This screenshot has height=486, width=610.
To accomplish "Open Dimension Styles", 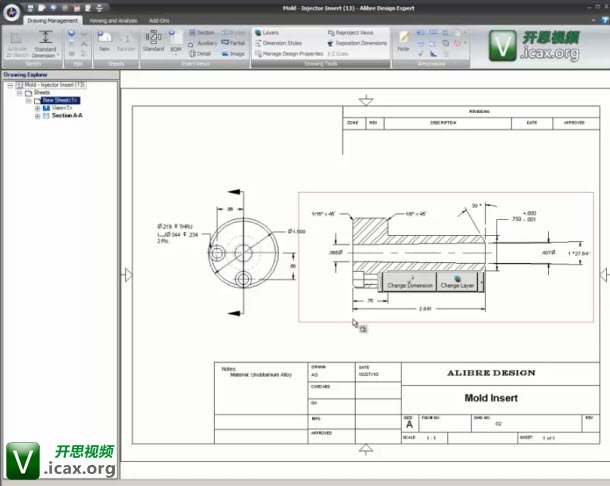I will [x=279, y=43].
